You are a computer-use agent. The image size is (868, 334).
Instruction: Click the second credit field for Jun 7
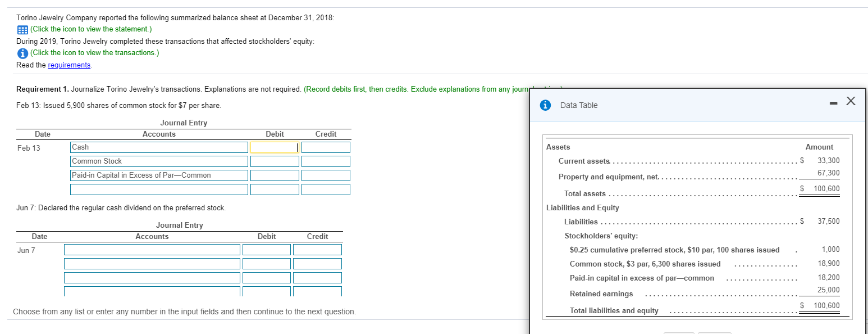[x=317, y=264]
